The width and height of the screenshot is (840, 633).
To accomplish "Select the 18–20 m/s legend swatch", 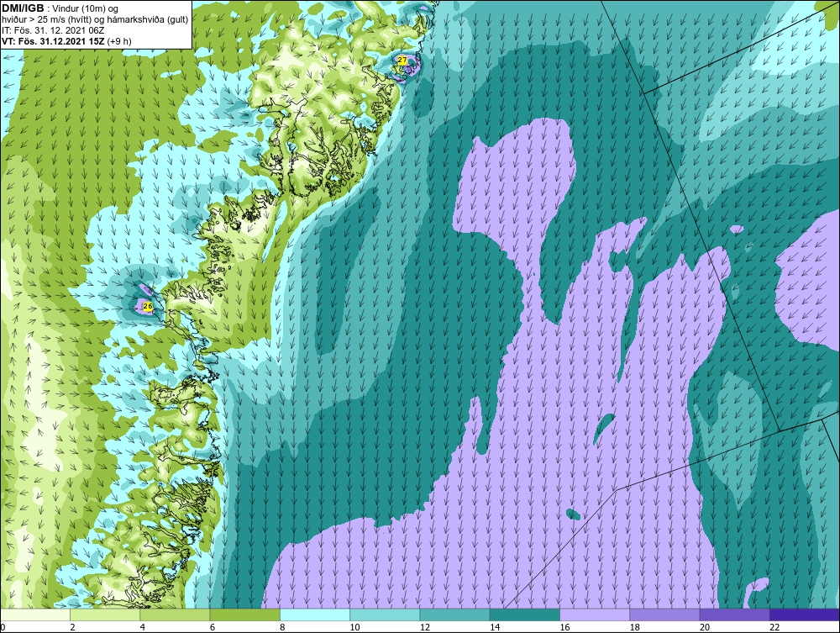I will coord(664,615).
